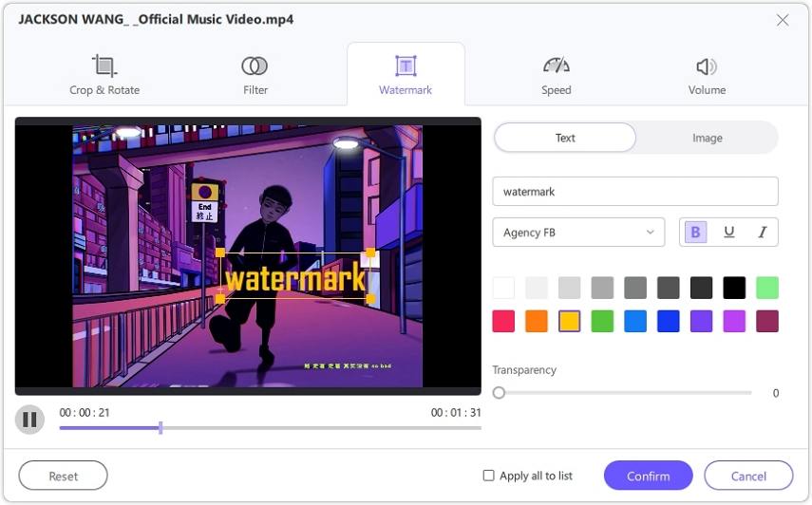Pick the medium-light gray swatch
812x505 pixels.
[602, 288]
